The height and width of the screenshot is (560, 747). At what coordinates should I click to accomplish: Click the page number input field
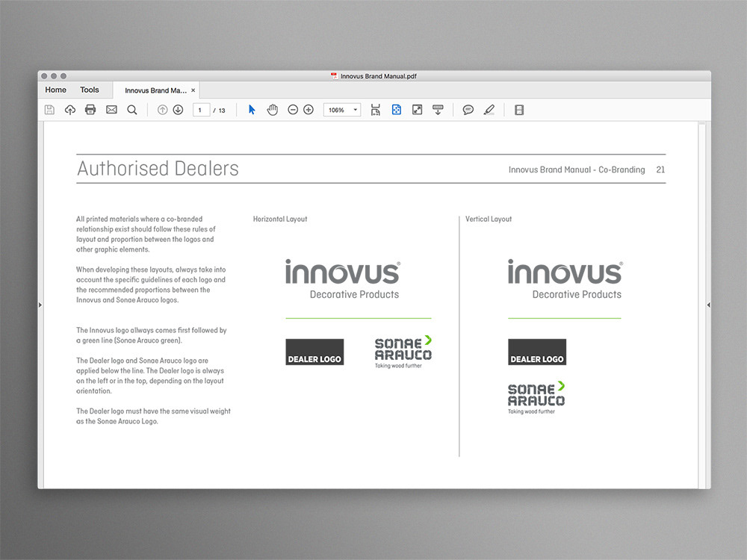click(x=201, y=110)
